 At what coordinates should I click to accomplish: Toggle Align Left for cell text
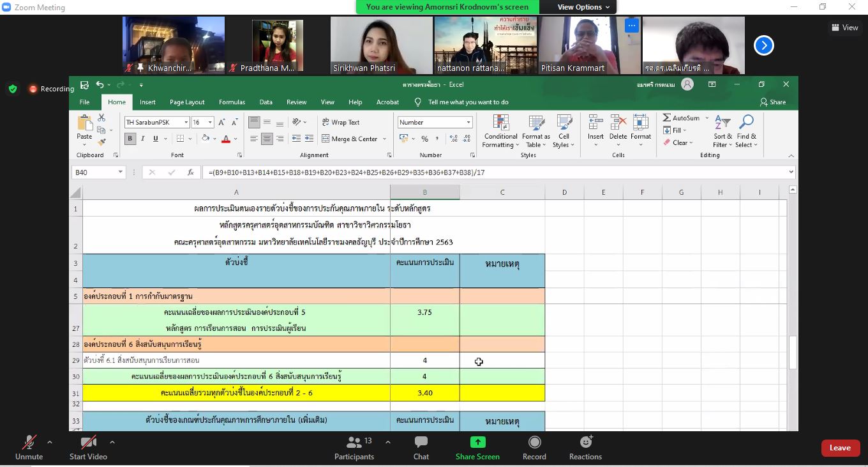[x=254, y=139]
